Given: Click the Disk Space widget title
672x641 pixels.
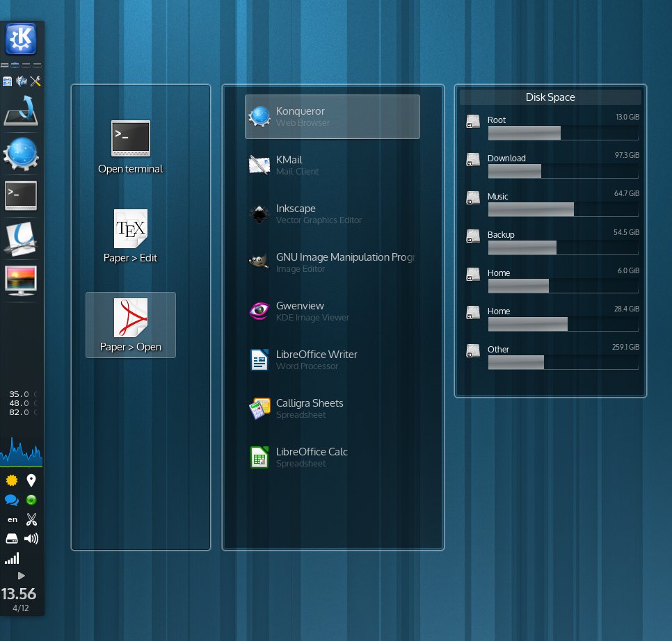Looking at the screenshot, I should [x=550, y=97].
